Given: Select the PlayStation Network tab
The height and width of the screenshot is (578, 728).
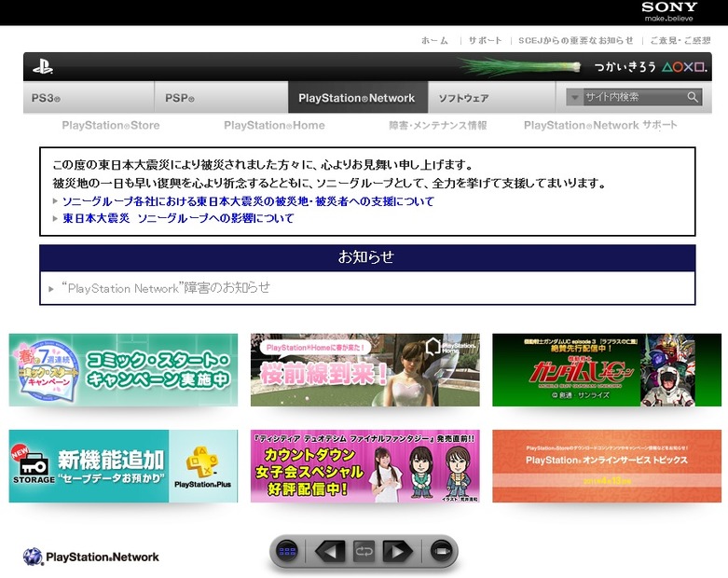Looking at the screenshot, I should (358, 98).
